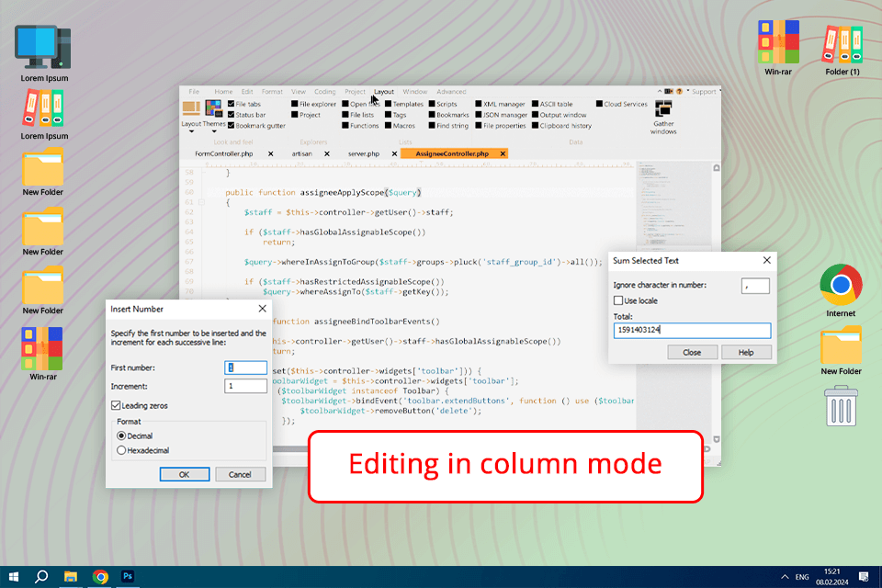Close the server.php file tab
882x588 pixels.
394,153
